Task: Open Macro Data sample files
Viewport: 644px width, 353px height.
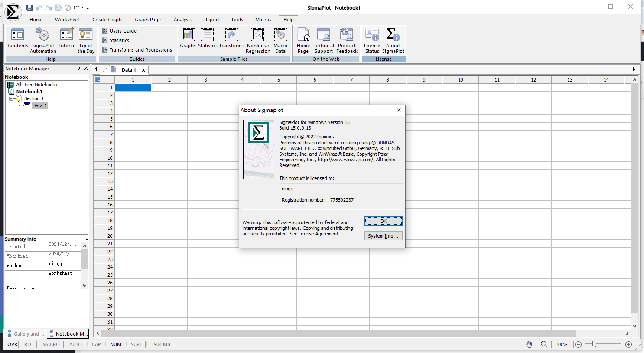Action: point(280,40)
